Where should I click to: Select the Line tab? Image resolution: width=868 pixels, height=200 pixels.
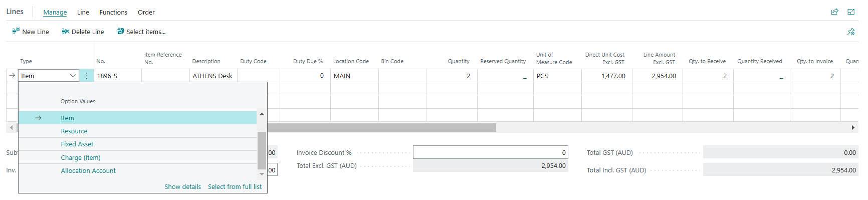point(83,12)
